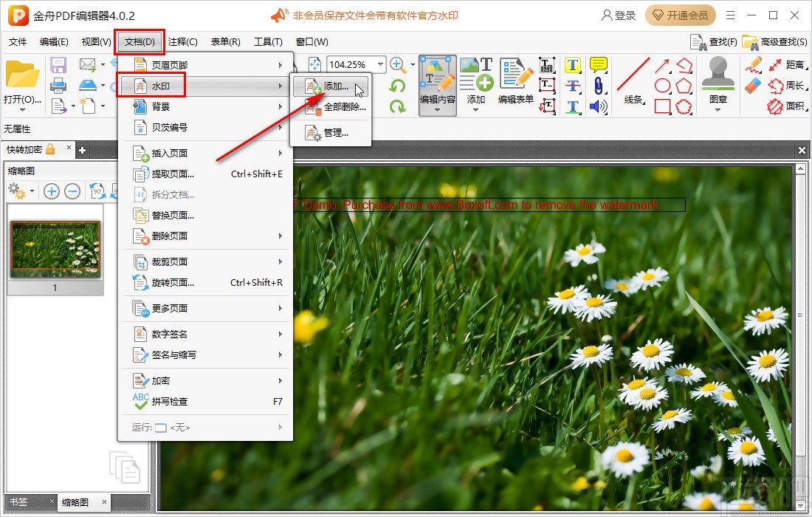812x517 pixels.
Task: Select Spell Check menu item
Action: coord(207,402)
